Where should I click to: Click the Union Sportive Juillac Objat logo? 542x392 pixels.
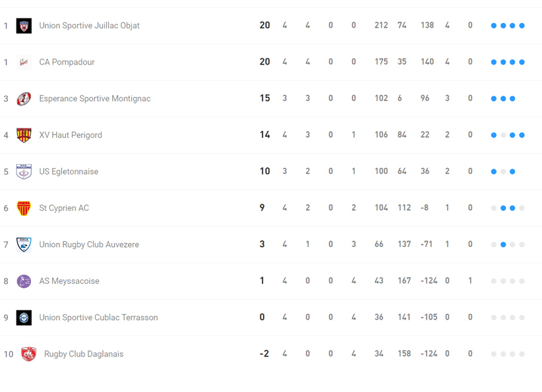[24, 26]
